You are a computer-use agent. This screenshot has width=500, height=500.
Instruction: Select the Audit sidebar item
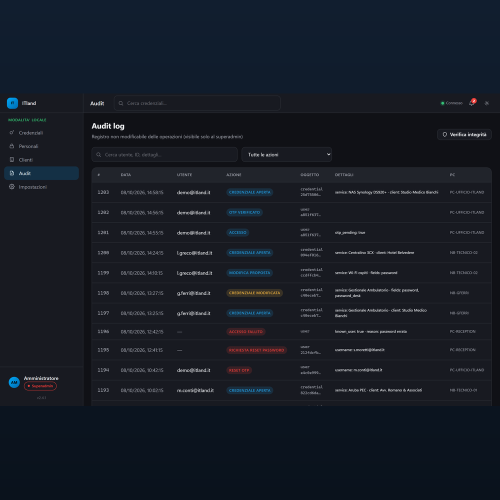[x=42, y=173]
